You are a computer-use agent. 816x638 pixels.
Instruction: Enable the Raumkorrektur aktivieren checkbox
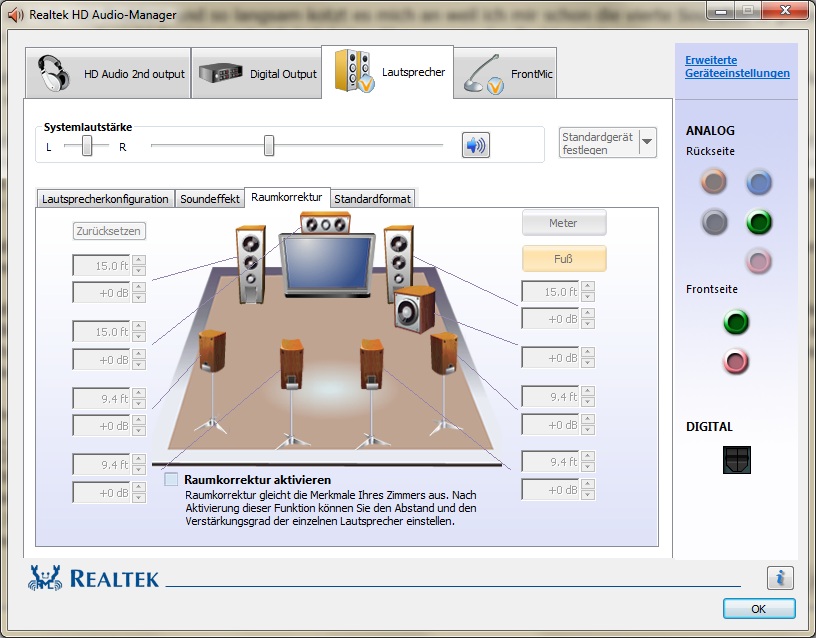point(171,479)
